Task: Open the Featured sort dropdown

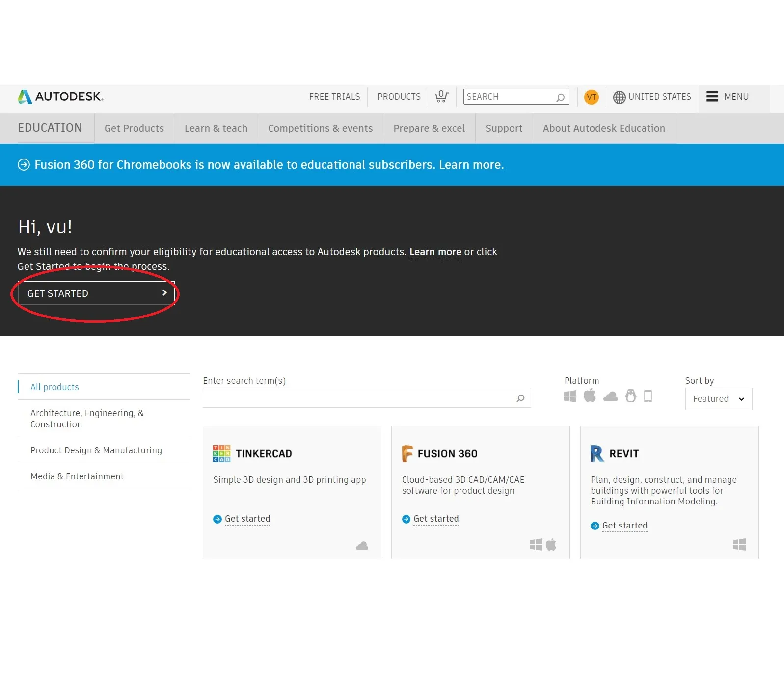Action: pyautogui.click(x=718, y=399)
